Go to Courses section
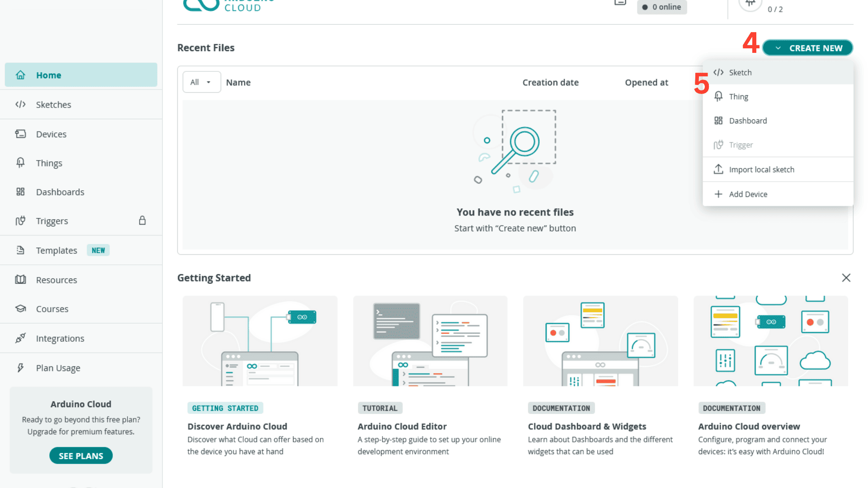 pyautogui.click(x=52, y=309)
